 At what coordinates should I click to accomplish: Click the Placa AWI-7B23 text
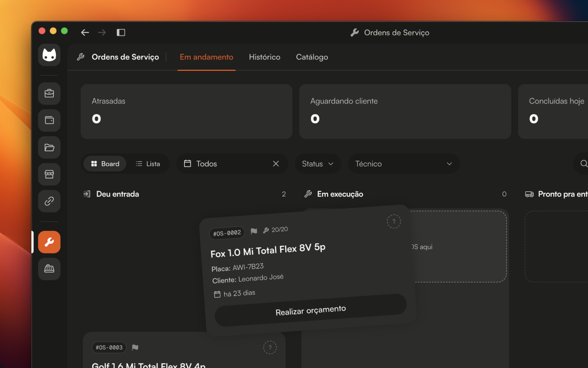[237, 267]
